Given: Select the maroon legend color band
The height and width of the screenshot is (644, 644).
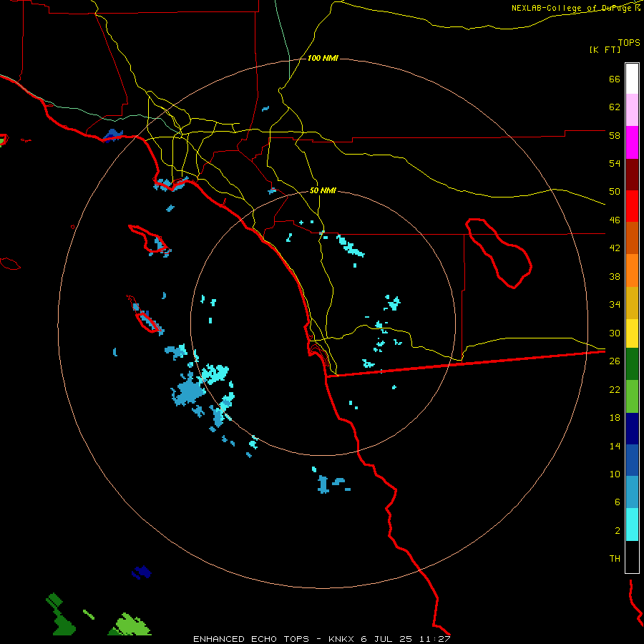Looking at the screenshot, I should coord(632,175).
